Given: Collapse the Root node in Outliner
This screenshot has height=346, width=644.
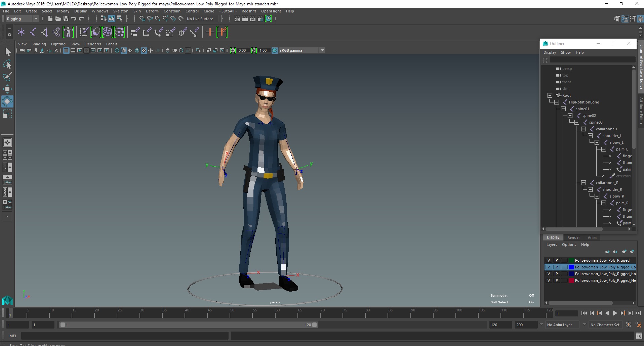Looking at the screenshot, I should point(550,95).
